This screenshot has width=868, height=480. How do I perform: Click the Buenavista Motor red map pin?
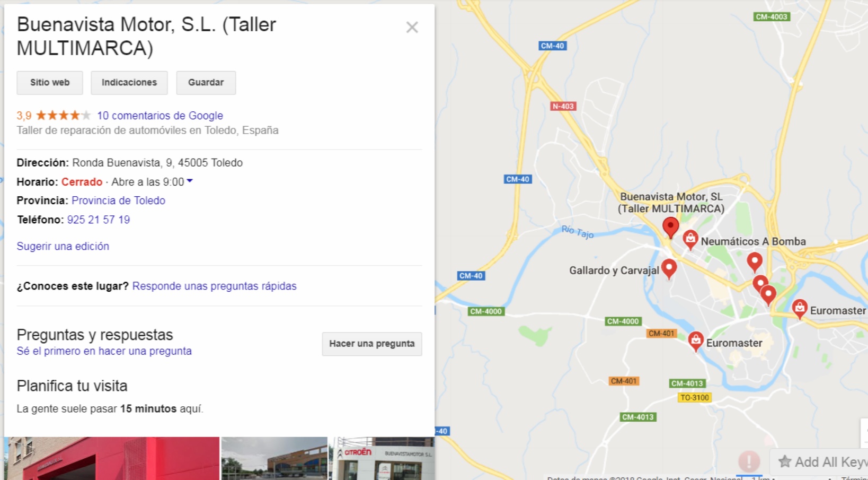[x=670, y=227]
